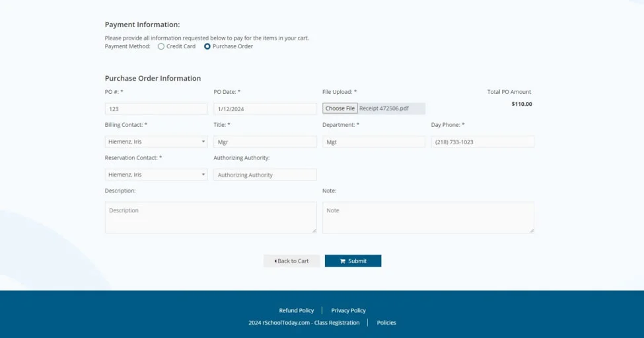
Task: Click the Purchase Order Information heading
Action: point(153,78)
